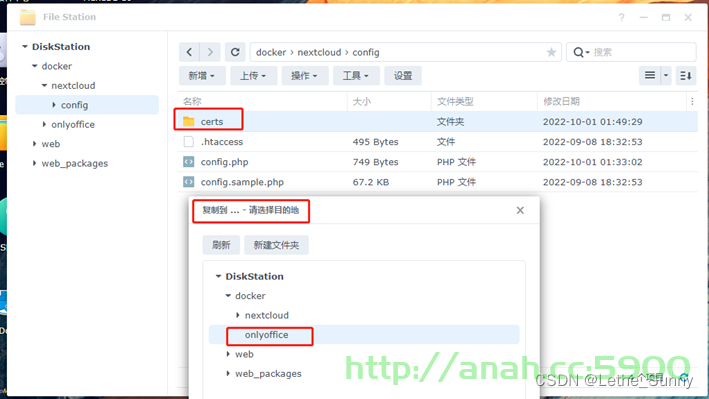Expand web in the copy dialog tree
709x399 pixels.
[228, 354]
